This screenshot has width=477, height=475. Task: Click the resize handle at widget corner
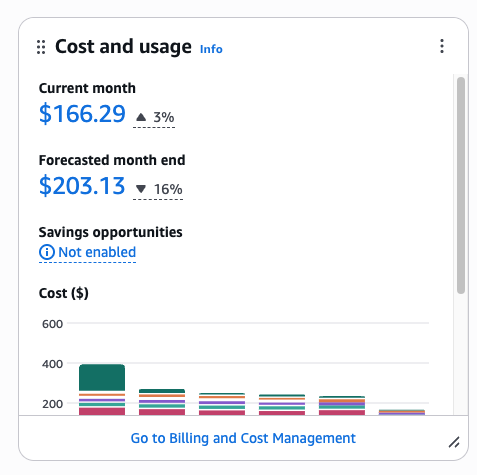point(454,442)
